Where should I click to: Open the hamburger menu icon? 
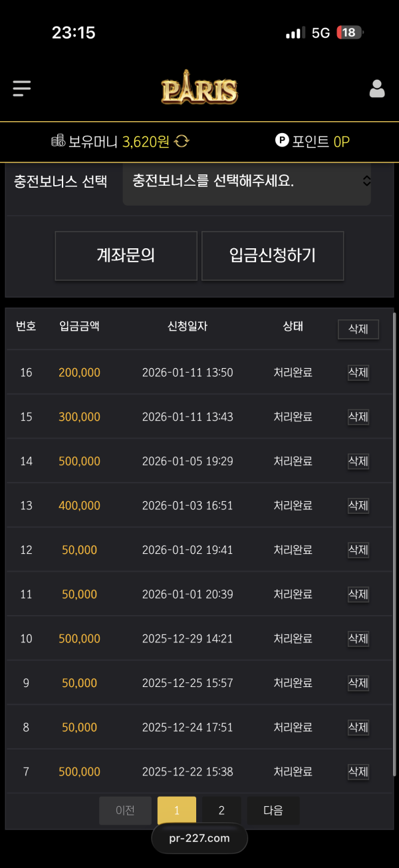(22, 89)
